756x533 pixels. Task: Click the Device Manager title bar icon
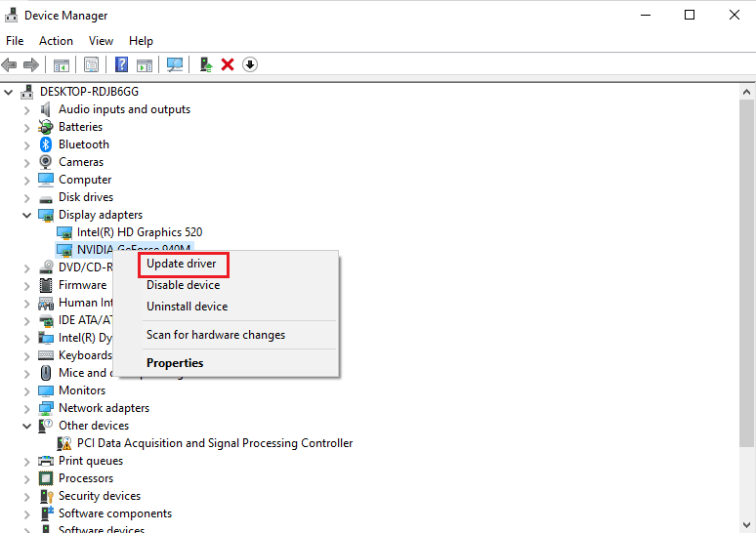click(x=12, y=15)
